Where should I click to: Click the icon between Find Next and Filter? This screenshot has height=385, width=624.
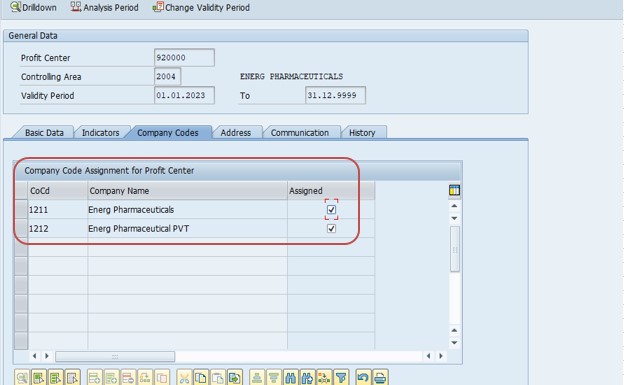(324, 377)
